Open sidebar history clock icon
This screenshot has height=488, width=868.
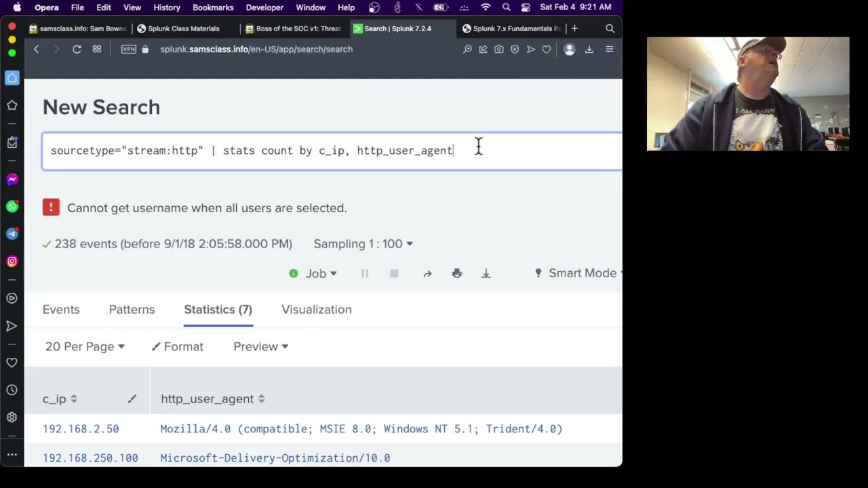pyautogui.click(x=12, y=390)
